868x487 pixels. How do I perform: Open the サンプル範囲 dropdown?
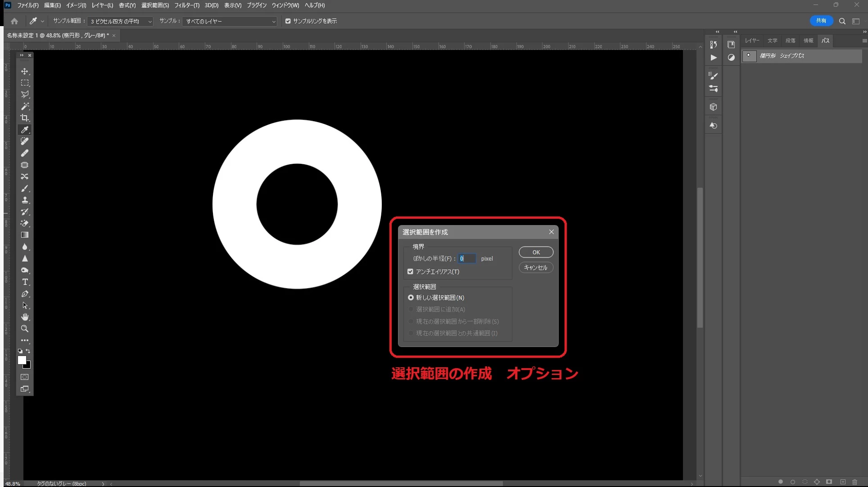point(120,21)
